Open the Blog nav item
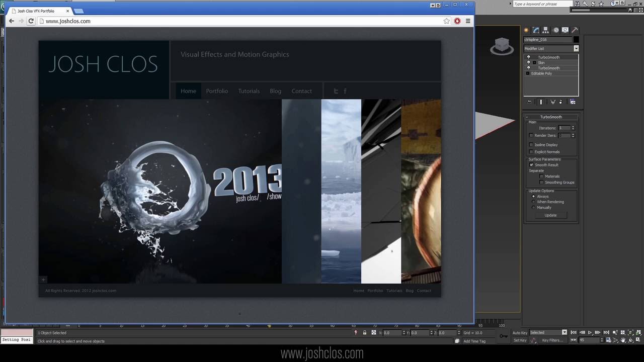Image resolution: width=644 pixels, height=362 pixels. coord(276,91)
